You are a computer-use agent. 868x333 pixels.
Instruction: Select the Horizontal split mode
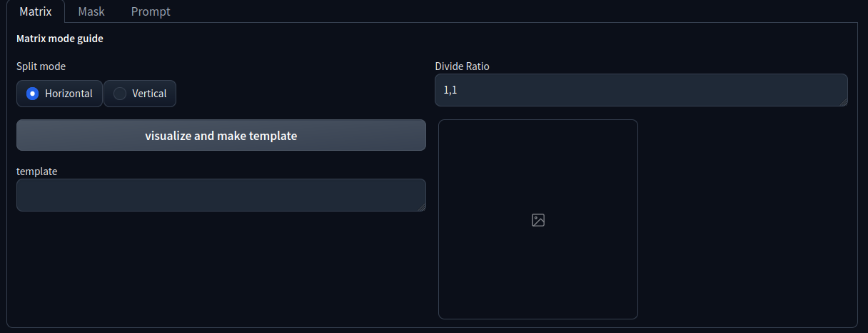tap(60, 94)
